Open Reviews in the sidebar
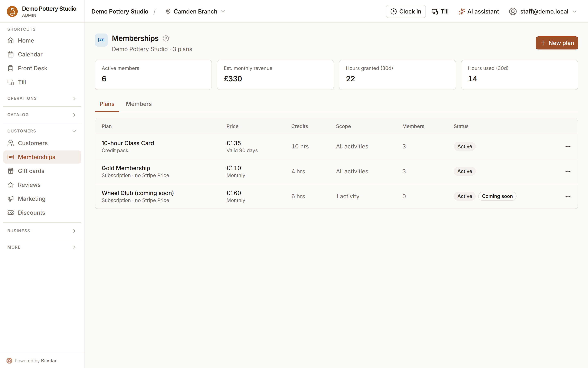The height and width of the screenshot is (368, 588). (x=42, y=185)
